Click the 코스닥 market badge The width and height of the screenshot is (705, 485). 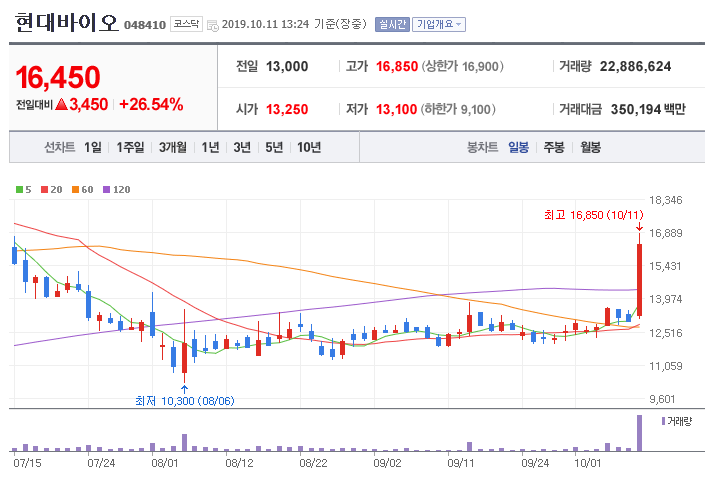186,24
